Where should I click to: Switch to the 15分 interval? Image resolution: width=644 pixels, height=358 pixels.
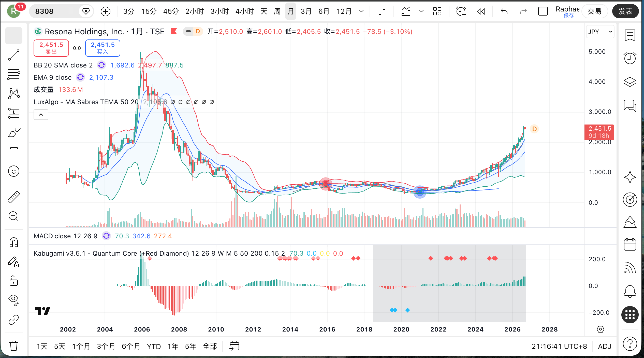(x=149, y=11)
